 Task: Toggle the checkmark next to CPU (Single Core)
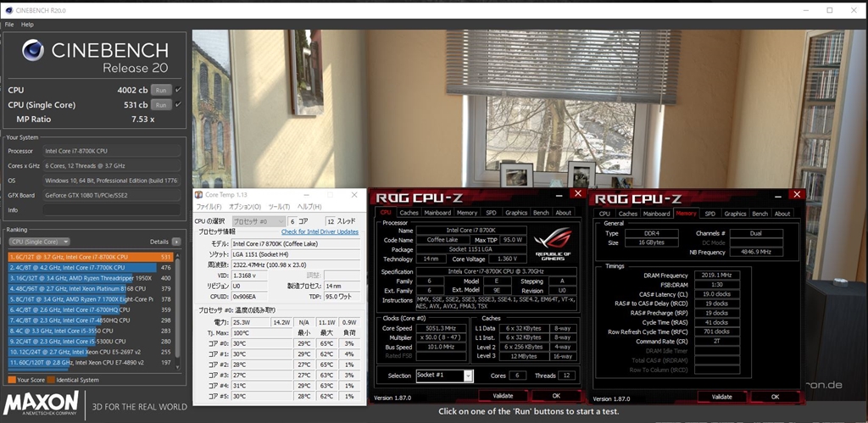[178, 104]
